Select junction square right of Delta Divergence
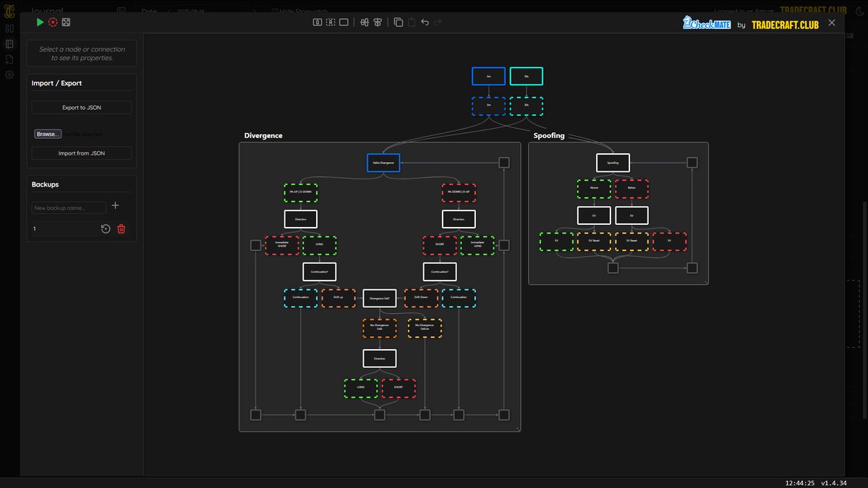The width and height of the screenshot is (868, 488). (504, 163)
